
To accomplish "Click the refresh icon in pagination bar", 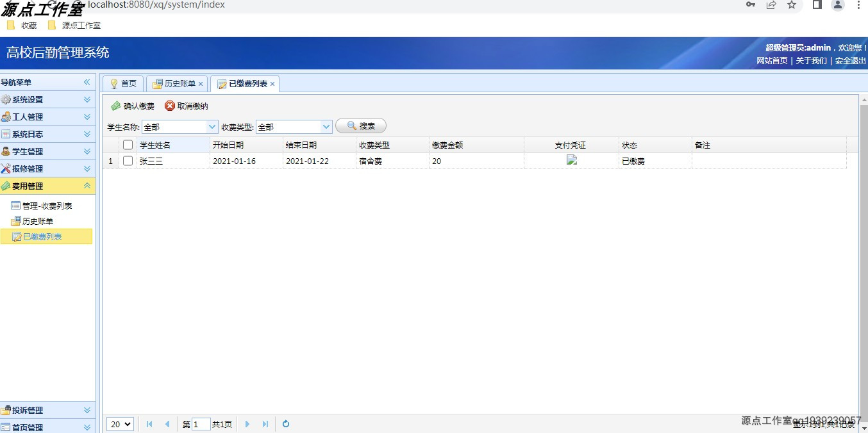I will 285,423.
